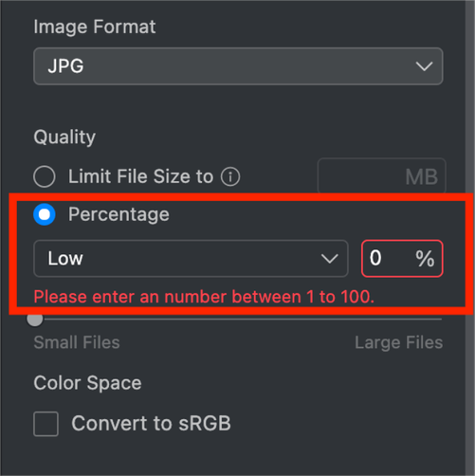Click the Limit File Size to label
Viewport: 475px width, 476px height.
[141, 176]
